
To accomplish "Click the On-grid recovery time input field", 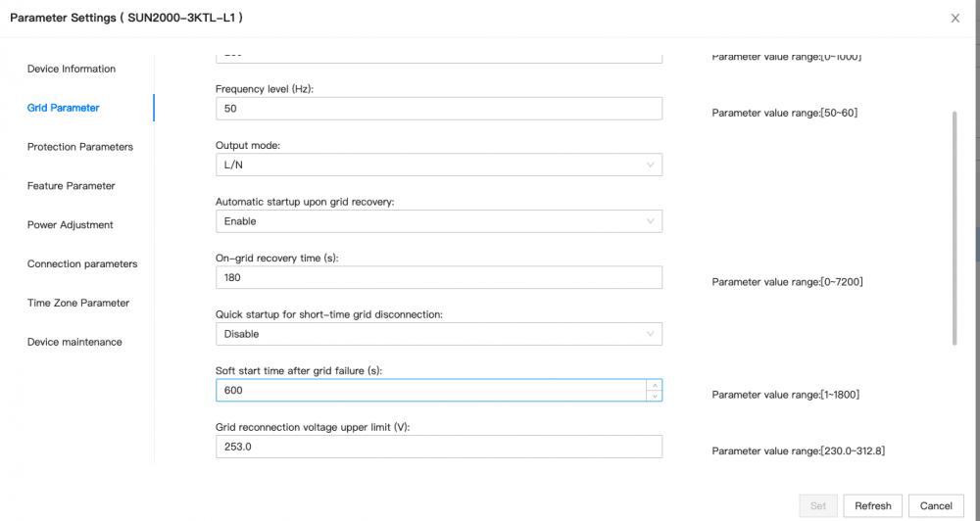I will coord(439,277).
